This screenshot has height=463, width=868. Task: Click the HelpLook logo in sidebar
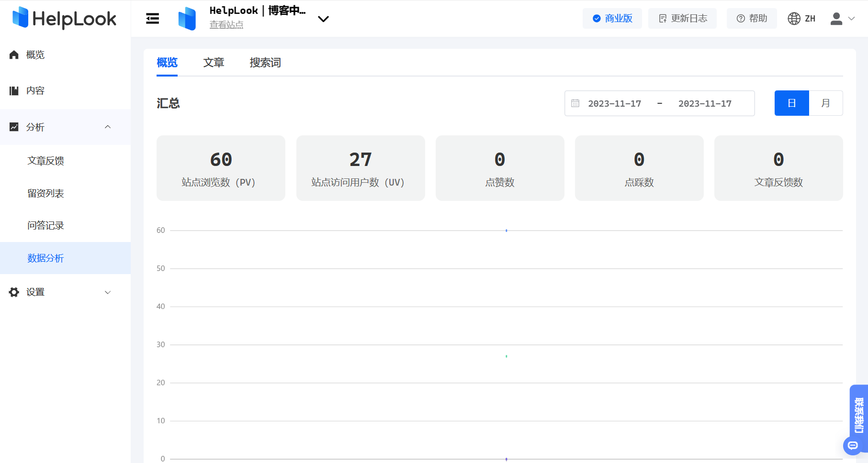[64, 18]
